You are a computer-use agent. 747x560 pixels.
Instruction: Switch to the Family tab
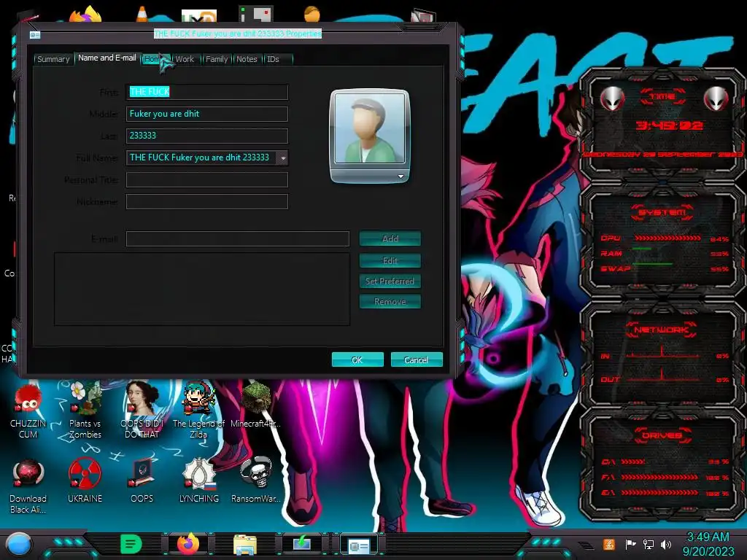pos(217,59)
